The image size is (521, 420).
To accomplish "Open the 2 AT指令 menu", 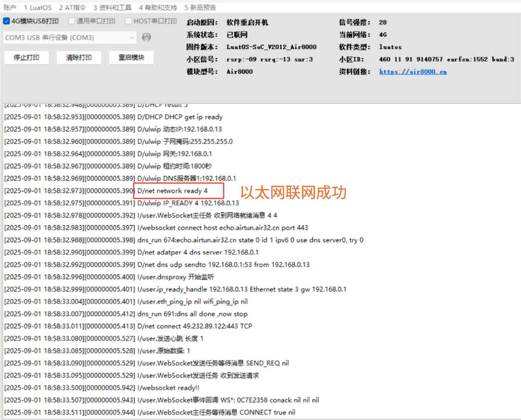I will tap(72, 7).
